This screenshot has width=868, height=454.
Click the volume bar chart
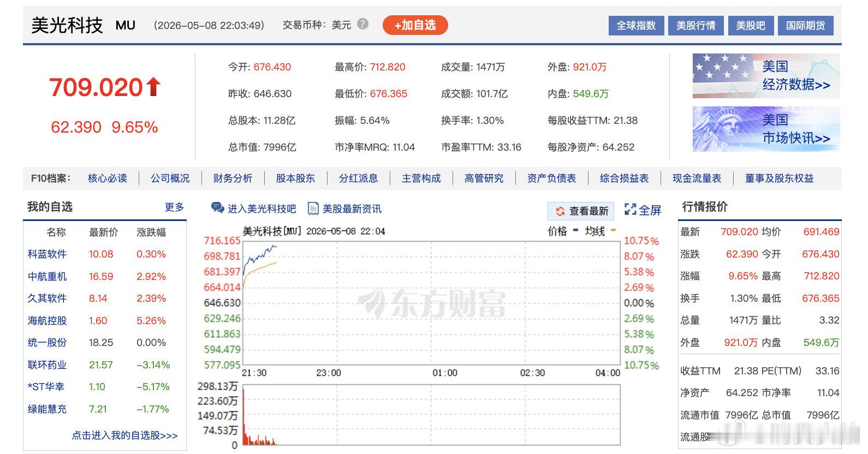pyautogui.click(x=431, y=415)
